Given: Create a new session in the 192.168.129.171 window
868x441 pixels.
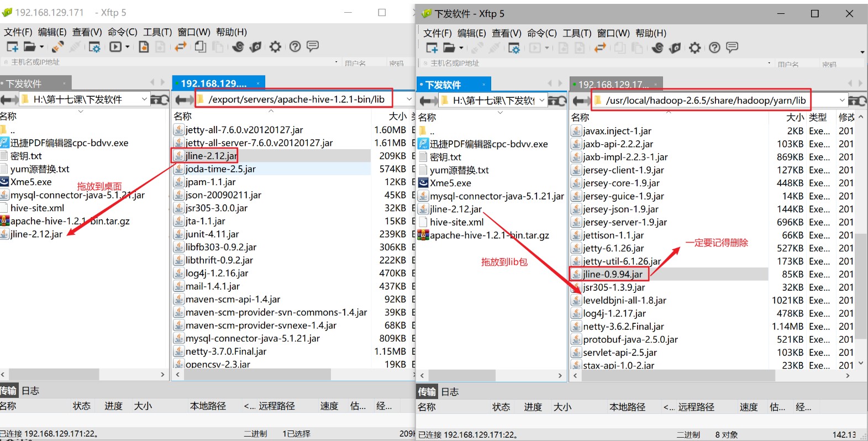Looking at the screenshot, I should [12, 47].
